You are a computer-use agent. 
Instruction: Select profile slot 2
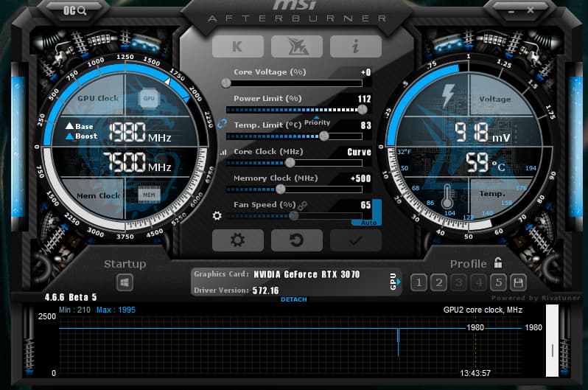pyautogui.click(x=438, y=282)
